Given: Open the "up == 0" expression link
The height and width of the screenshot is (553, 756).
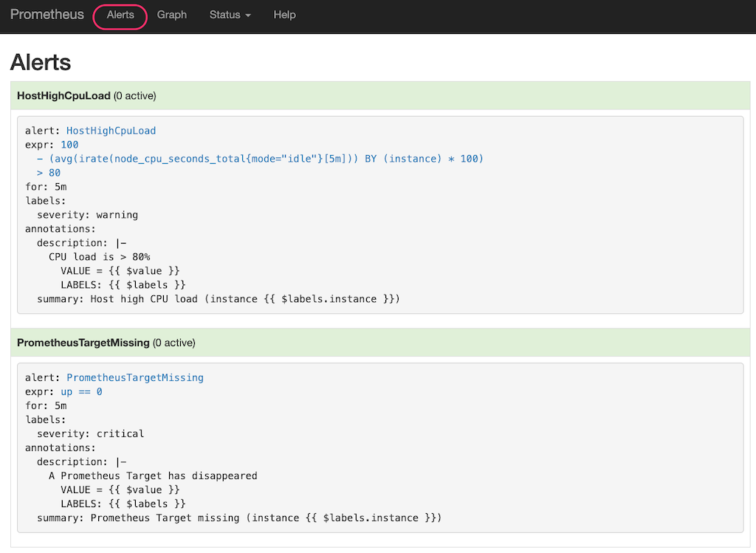Looking at the screenshot, I should [81, 391].
